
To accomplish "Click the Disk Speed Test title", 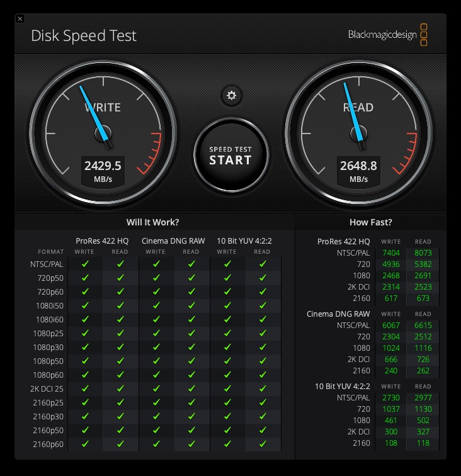I will pos(84,35).
